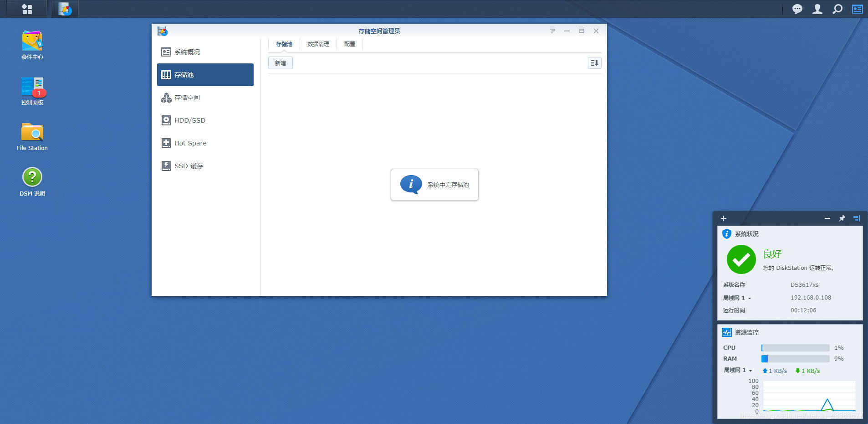This screenshot has height=424, width=868.
Task: Minimize the 存储空间管理员 window
Action: 567,31
